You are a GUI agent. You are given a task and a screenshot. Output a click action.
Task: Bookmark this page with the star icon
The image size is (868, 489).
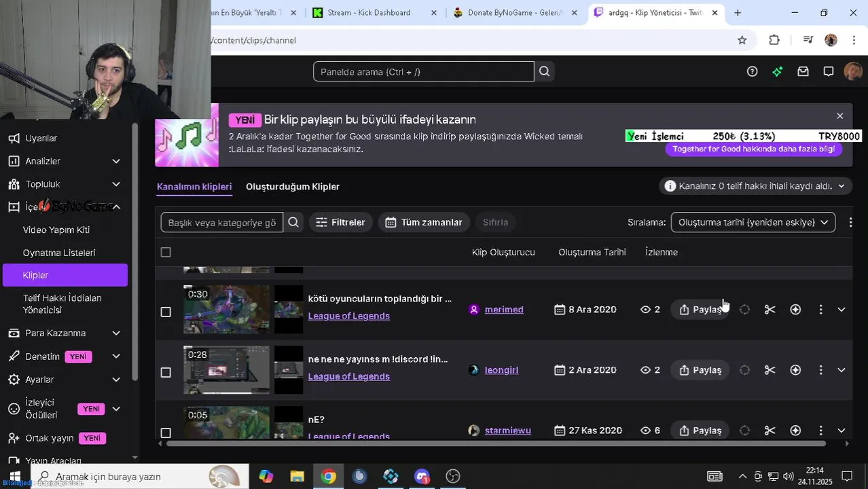[742, 40]
